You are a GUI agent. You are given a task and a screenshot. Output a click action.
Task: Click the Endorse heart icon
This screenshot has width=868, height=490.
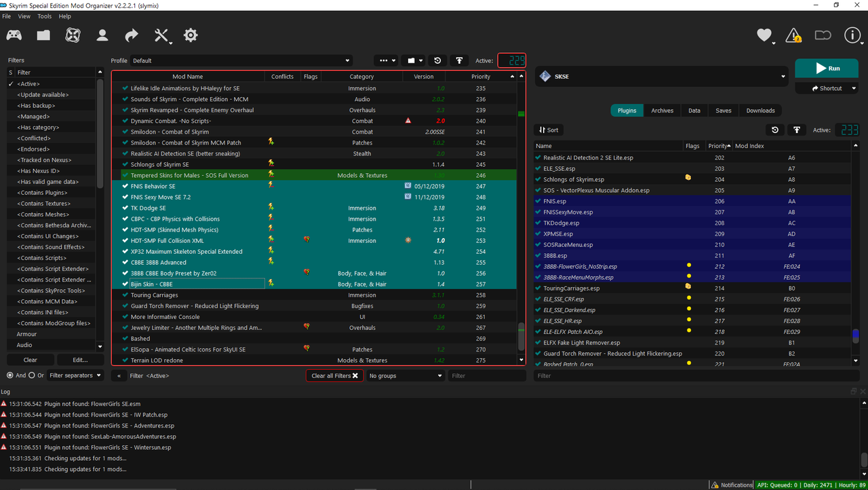764,35
